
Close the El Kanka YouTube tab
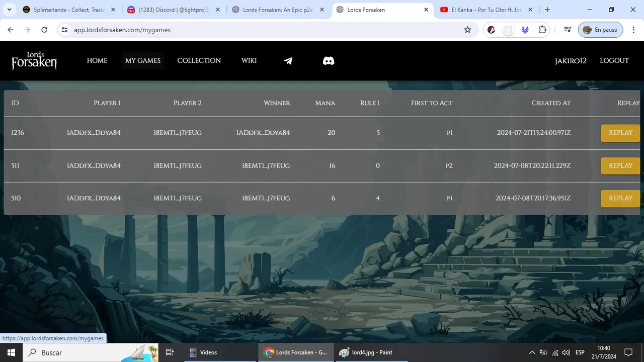pos(530,10)
